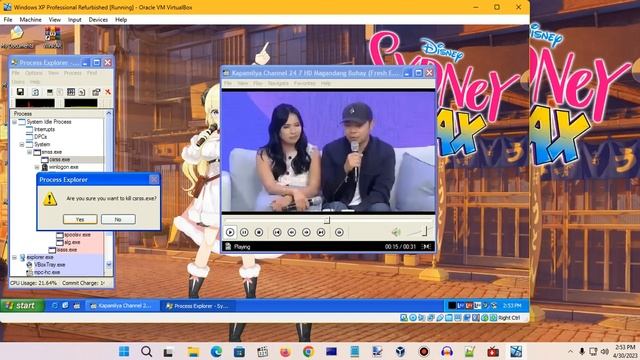Open the File menu in Process Explorer
Screen dimensions: 640x360
pyautogui.click(x=16, y=73)
